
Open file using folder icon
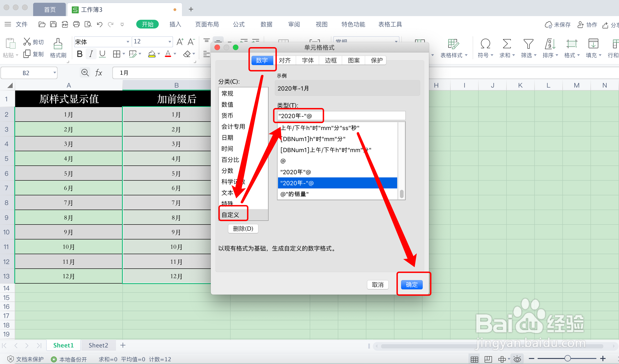point(42,24)
